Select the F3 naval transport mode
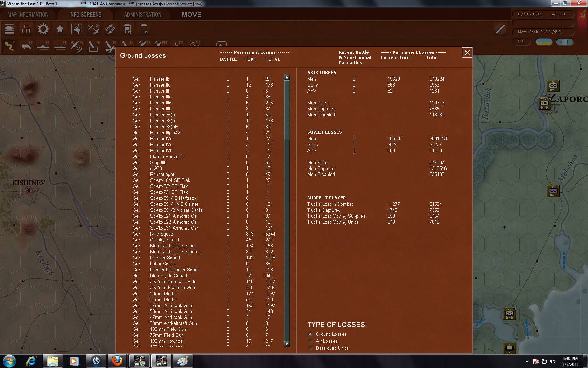Screen dimensions: 588x368 click(x=43, y=46)
